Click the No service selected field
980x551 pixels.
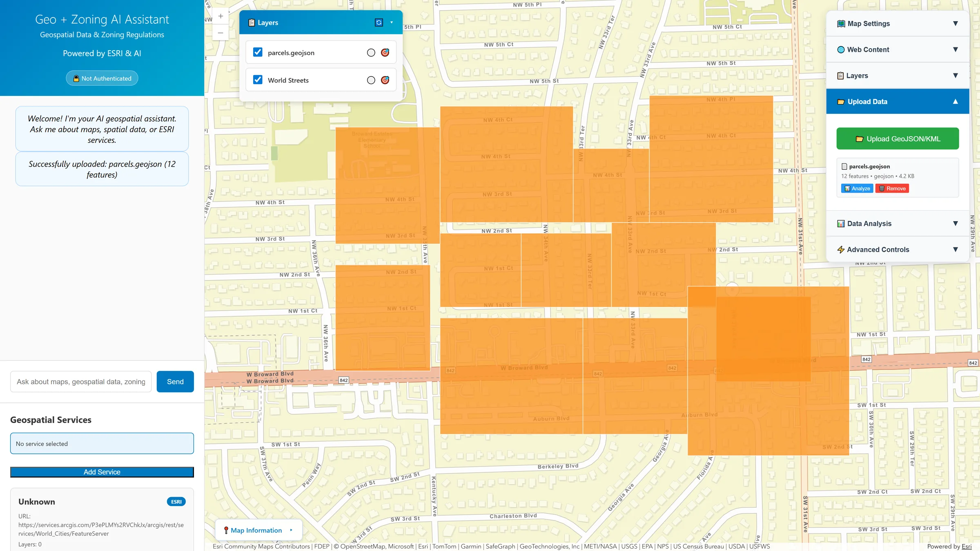click(x=102, y=444)
